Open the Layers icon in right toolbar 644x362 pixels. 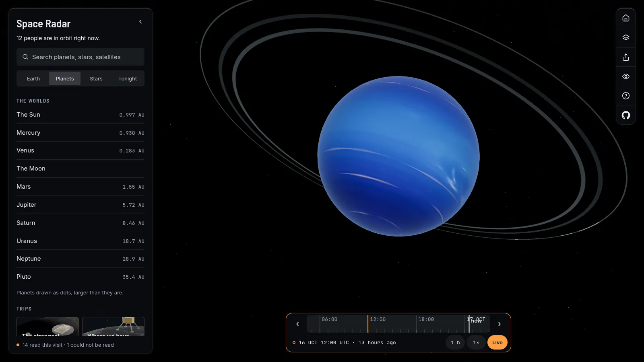click(x=626, y=37)
